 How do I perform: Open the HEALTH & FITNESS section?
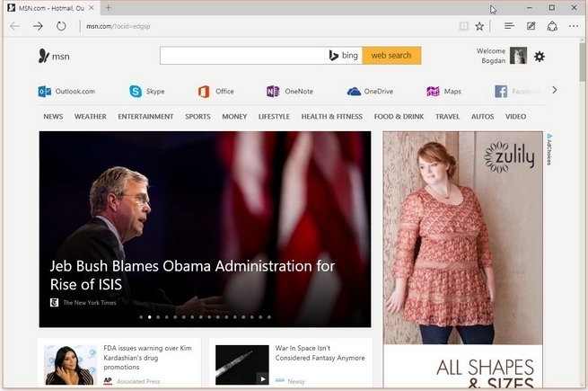332,117
